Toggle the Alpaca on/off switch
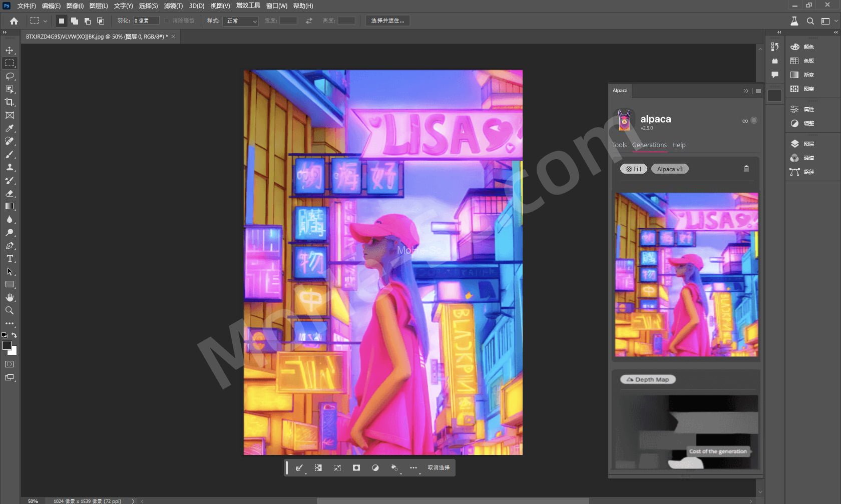The height and width of the screenshot is (504, 841). tap(753, 121)
